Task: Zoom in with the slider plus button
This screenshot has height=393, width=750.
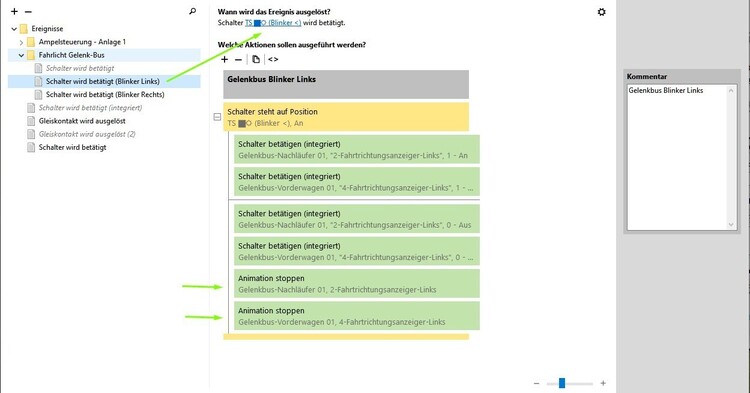Action: (x=603, y=383)
